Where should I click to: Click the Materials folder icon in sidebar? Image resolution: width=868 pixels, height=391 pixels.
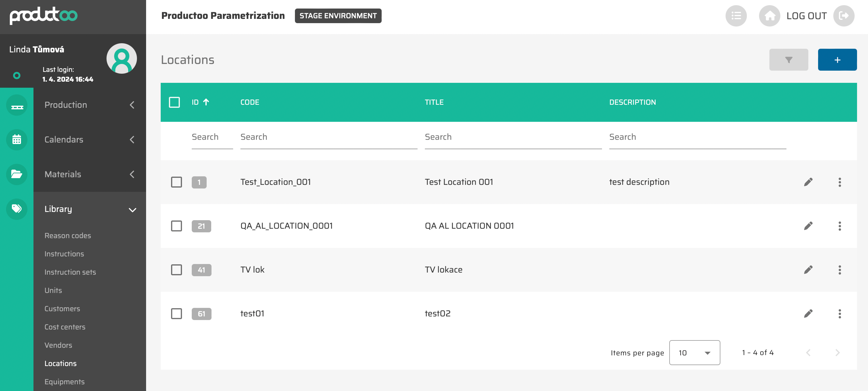[16, 174]
